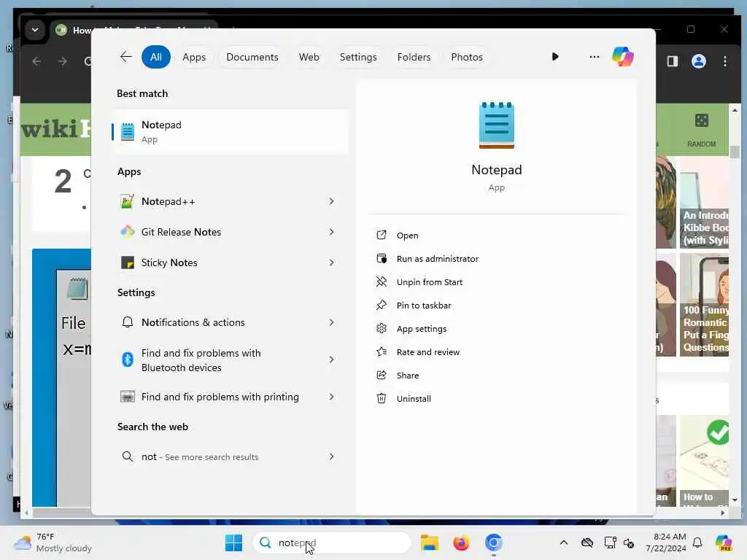Click the browser vertical scrollbar thumb
Screen dimensions: 747x560
735,152
